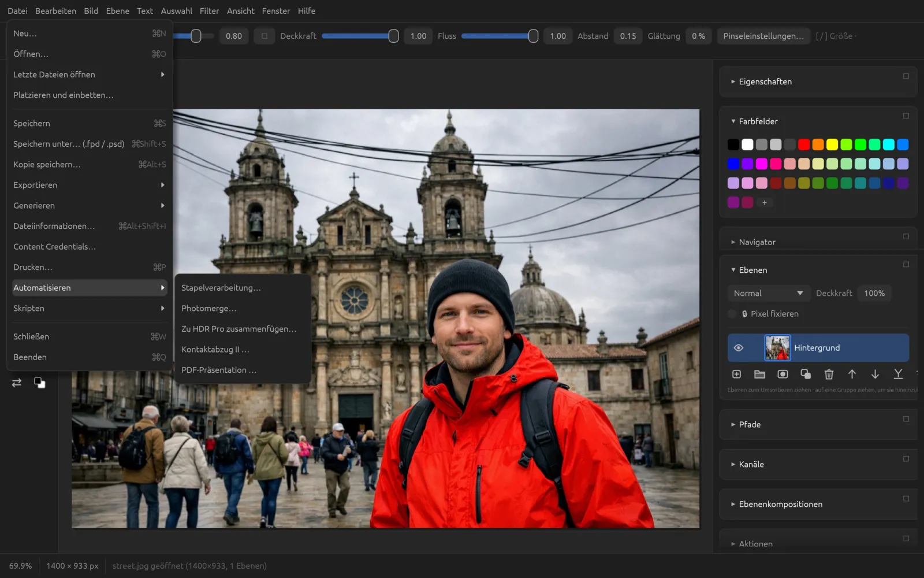The height and width of the screenshot is (578, 924).
Task: Swap foreground and background colors
Action: [17, 383]
